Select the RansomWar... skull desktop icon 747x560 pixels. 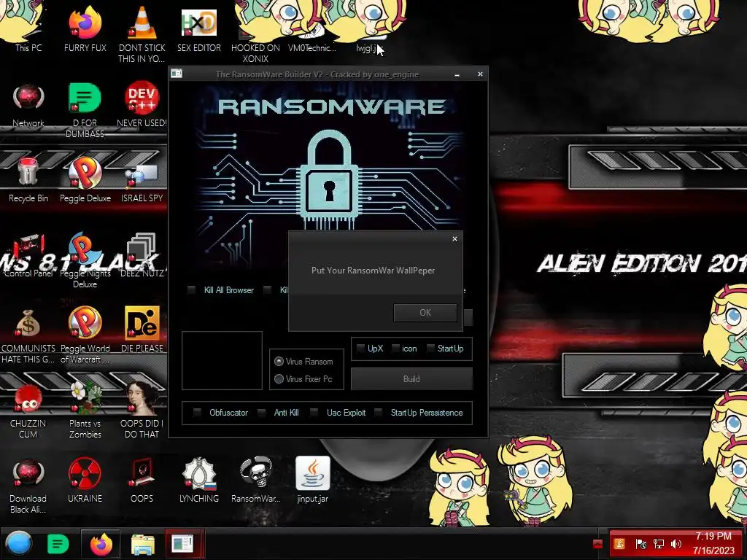pos(256,480)
